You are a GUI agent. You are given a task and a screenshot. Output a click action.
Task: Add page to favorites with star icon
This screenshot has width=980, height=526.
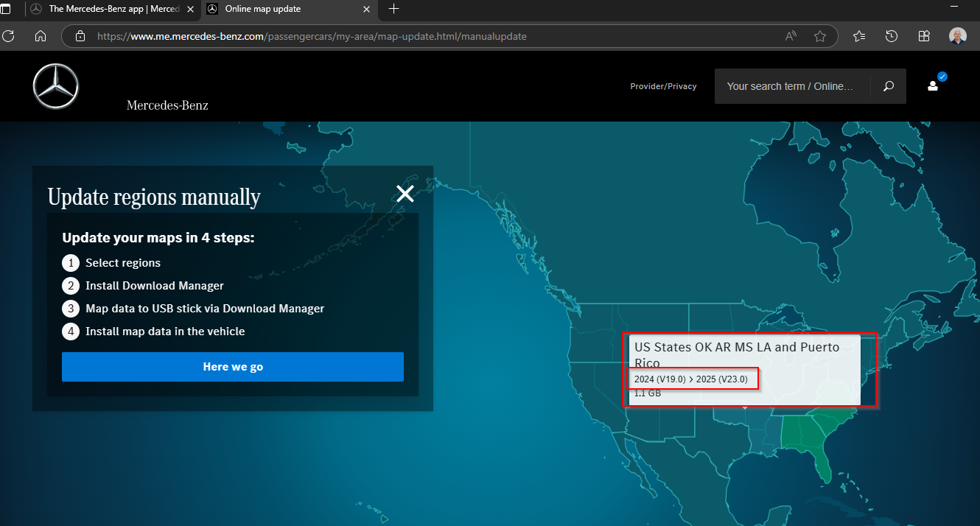point(820,36)
